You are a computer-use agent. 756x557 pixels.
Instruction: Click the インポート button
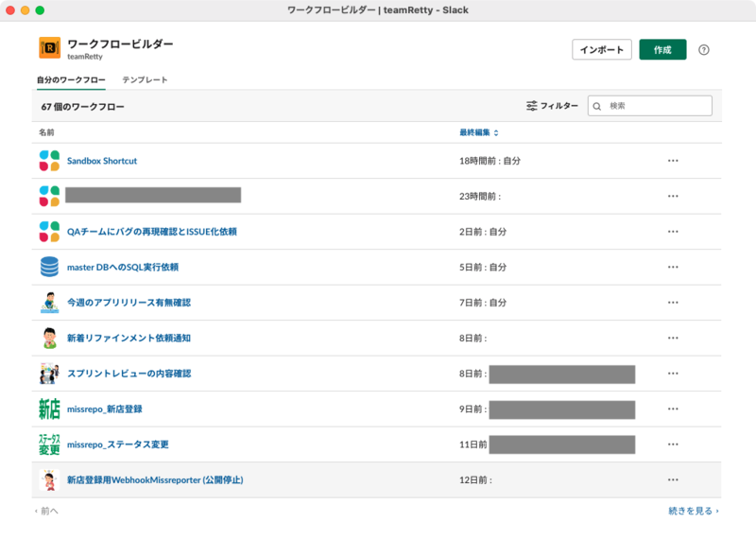coord(602,50)
